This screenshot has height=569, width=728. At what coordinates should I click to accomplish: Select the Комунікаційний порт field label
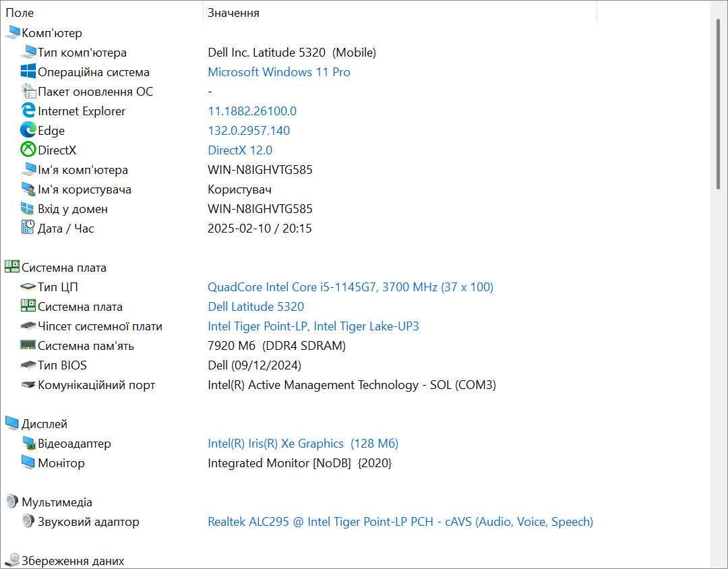tap(96, 385)
